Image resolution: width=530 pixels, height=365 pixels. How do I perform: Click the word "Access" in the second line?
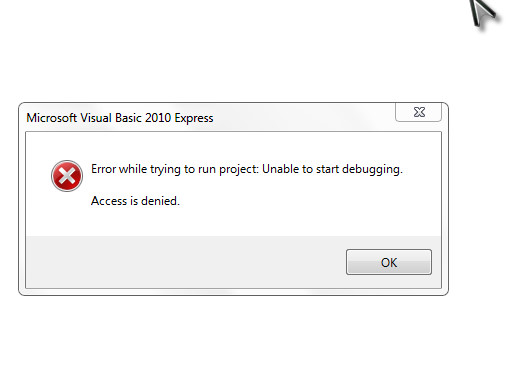[x=109, y=201]
